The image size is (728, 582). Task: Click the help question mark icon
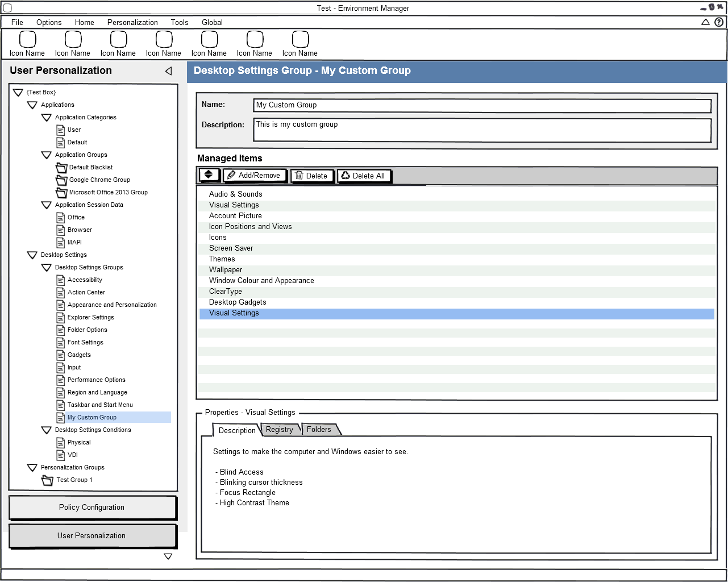[719, 22]
